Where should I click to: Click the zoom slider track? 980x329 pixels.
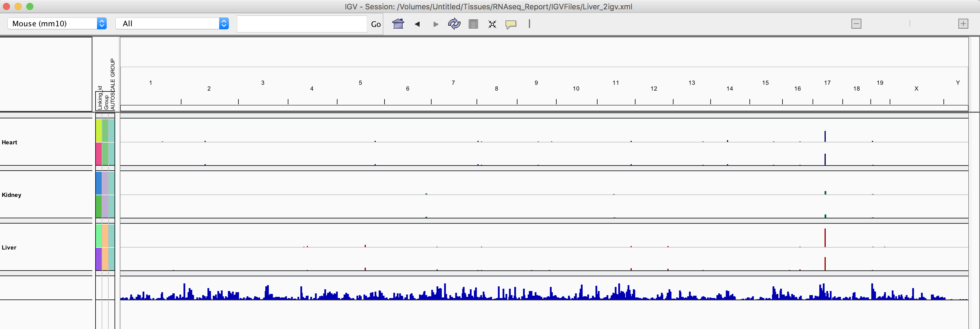coord(910,24)
